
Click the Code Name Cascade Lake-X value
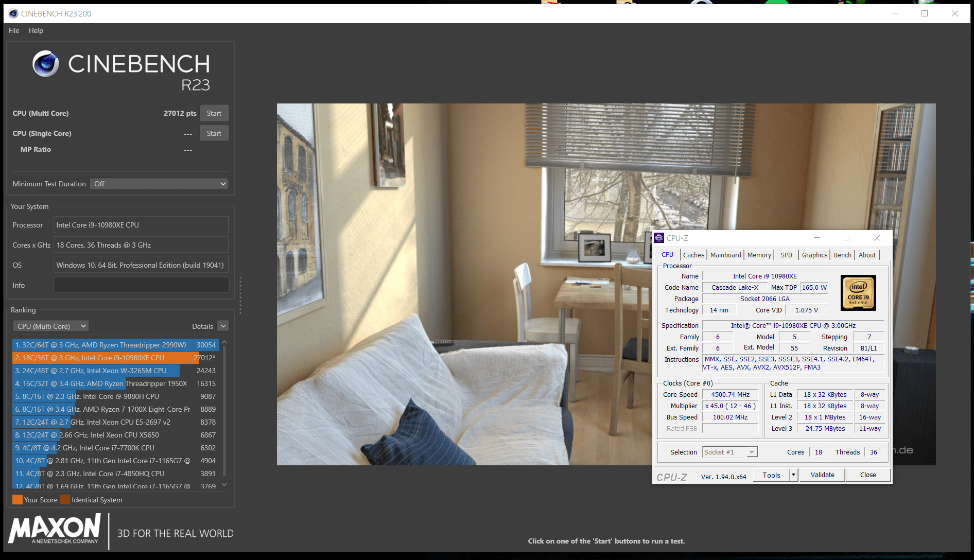tap(735, 288)
